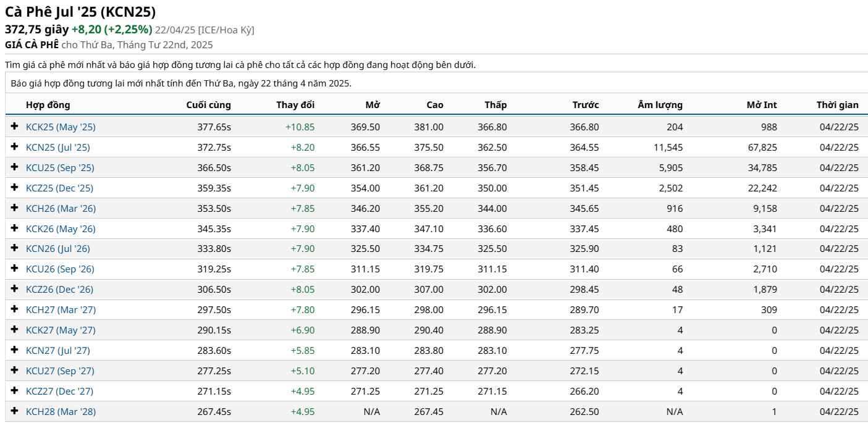Open the KCU27 (Sep '27) contract link

60,371
